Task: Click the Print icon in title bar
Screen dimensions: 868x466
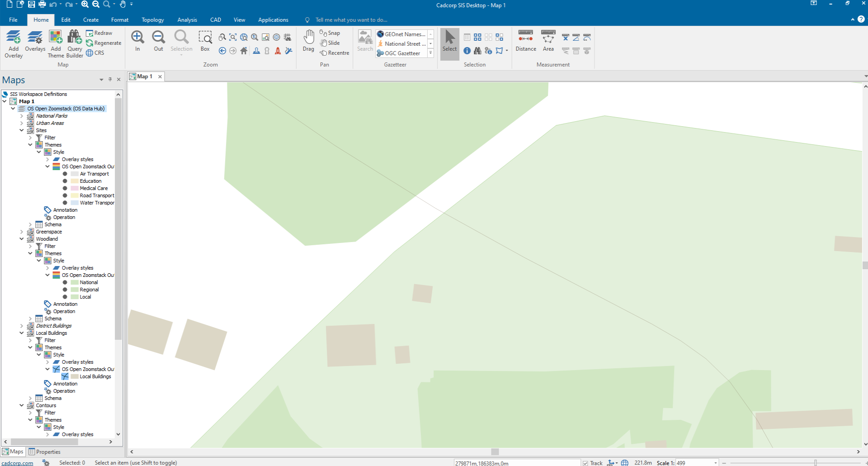Action: tap(42, 4)
